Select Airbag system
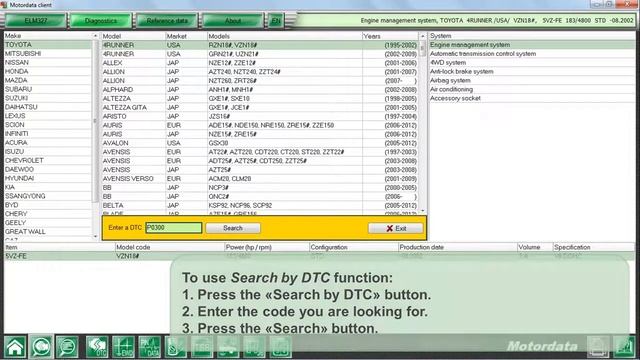Screen dimensions: 640x360 pyautogui.click(x=532, y=80)
